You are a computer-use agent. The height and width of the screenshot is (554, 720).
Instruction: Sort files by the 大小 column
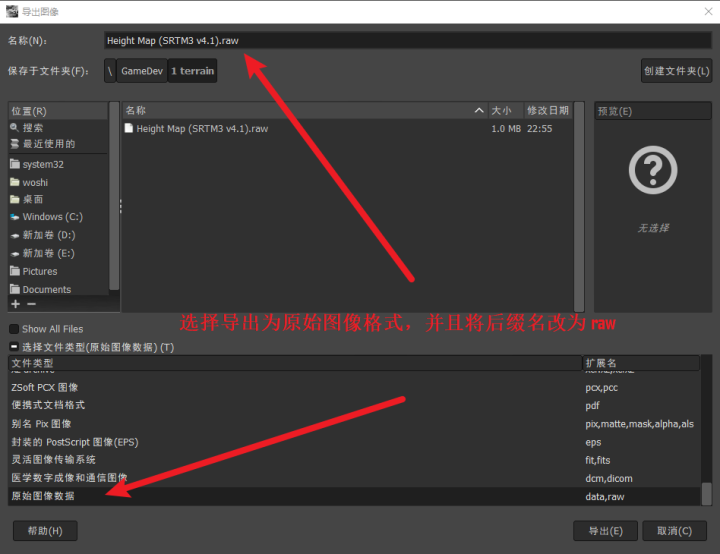click(x=506, y=110)
